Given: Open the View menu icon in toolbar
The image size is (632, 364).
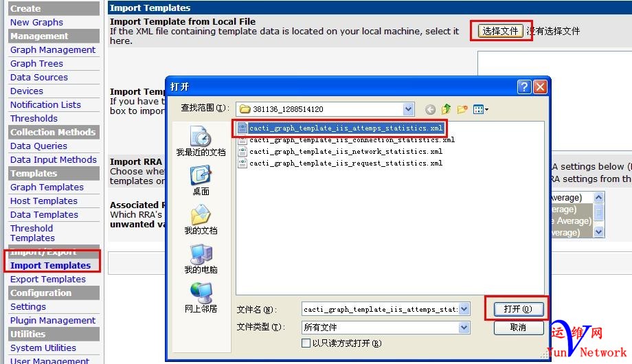Looking at the screenshot, I should (480, 109).
